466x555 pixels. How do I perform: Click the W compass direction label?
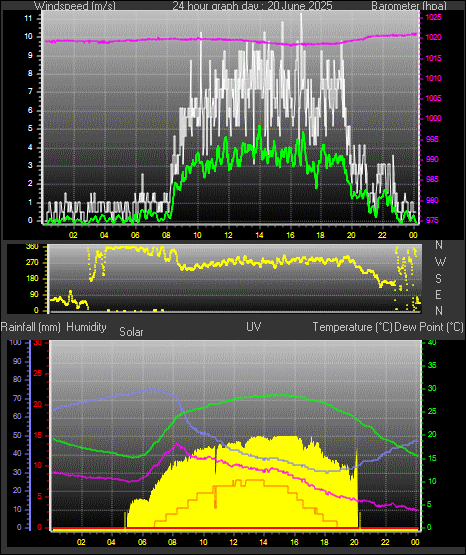pos(440,262)
